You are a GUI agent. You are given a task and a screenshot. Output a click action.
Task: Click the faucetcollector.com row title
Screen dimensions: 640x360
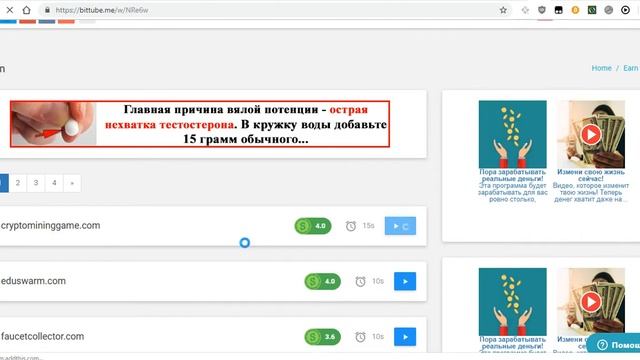[x=42, y=336]
